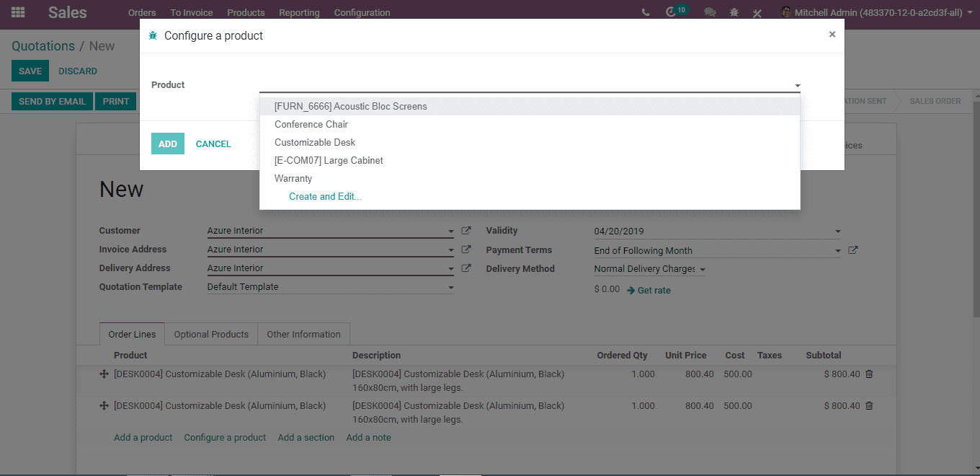
Task: Open the conversations chat bubble icon
Action: (x=710, y=12)
